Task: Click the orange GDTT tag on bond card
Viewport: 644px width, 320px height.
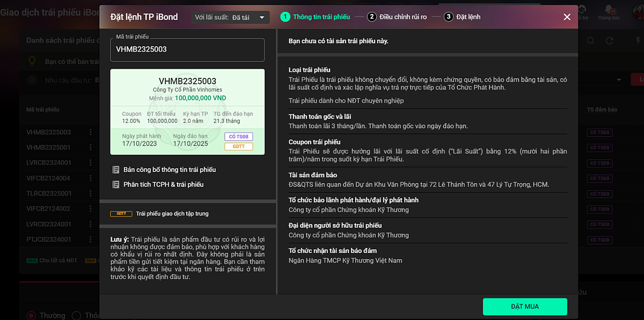Action: pos(238,147)
